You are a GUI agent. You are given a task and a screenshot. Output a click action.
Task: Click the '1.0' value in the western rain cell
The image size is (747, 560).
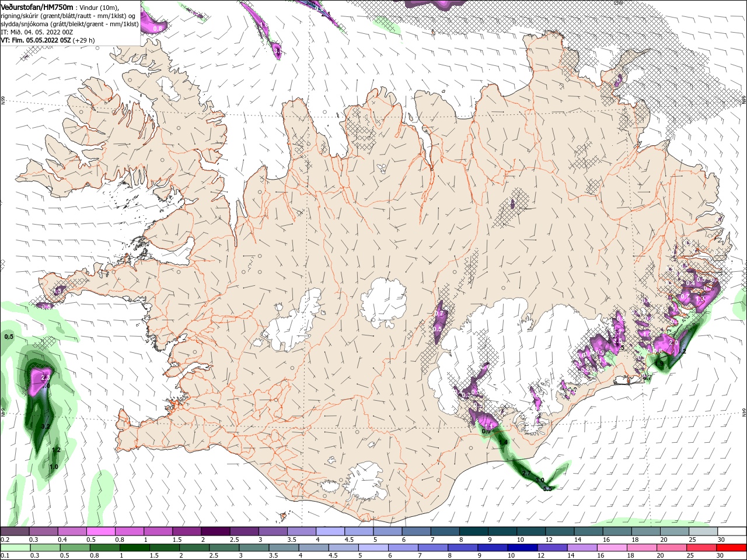pos(54,467)
